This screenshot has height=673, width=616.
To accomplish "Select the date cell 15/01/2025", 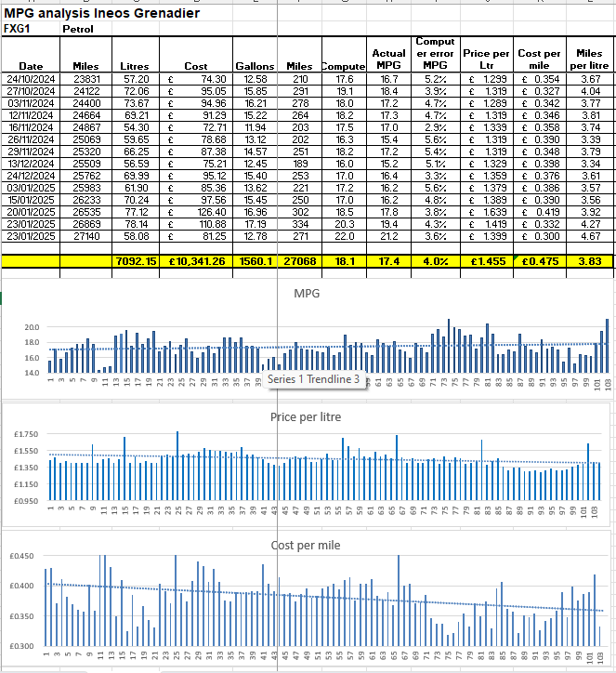I will 31,200.
